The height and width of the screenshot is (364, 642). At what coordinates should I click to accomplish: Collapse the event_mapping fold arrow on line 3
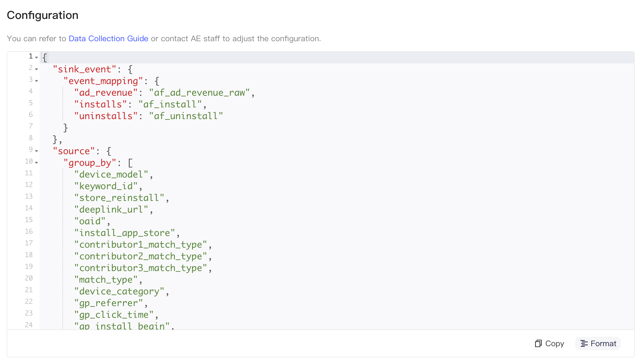click(x=36, y=81)
